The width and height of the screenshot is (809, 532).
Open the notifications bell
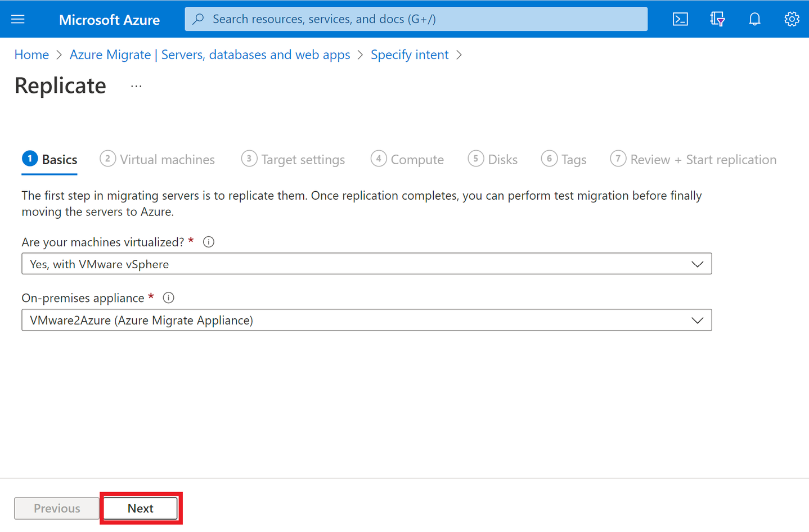pyautogui.click(x=754, y=19)
